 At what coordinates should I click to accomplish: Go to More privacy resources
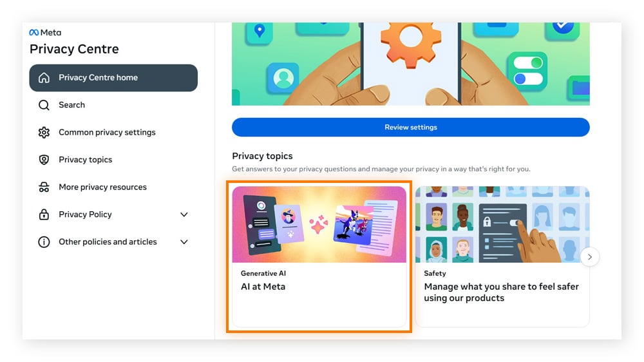(x=102, y=187)
